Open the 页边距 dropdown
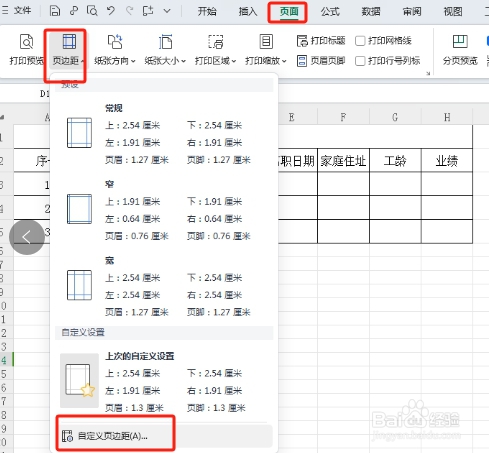 pos(68,49)
